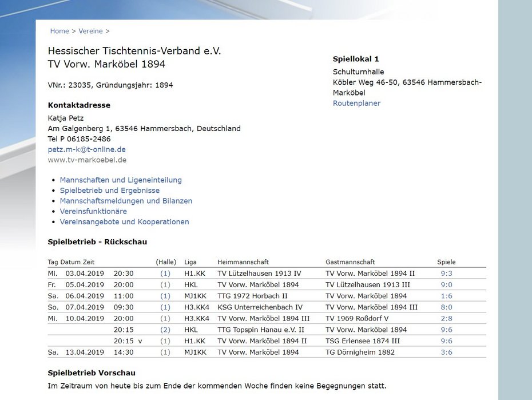The width and height of the screenshot is (532, 400).
Task: Open the Vereinsfunktionäre link
Action: [93, 211]
